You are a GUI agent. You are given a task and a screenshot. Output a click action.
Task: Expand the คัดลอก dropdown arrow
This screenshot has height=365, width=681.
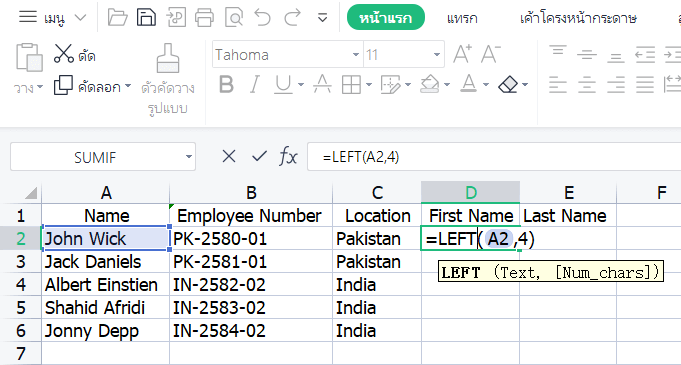(x=128, y=86)
